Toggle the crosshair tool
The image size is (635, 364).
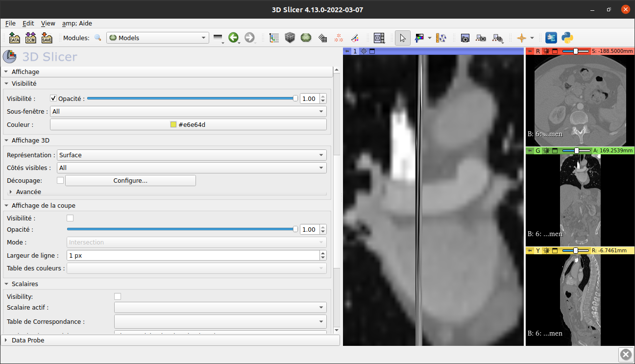click(522, 38)
